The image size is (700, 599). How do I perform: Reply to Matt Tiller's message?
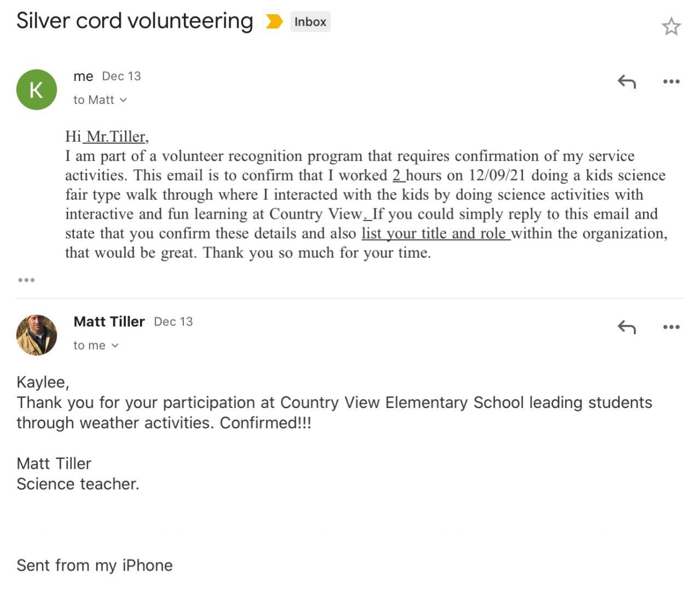pyautogui.click(x=627, y=327)
